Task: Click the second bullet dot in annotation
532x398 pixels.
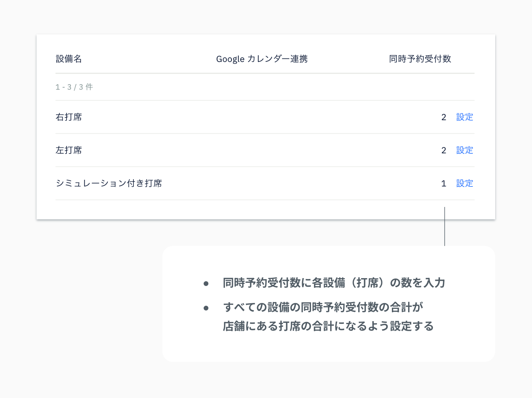Action: pos(206,308)
